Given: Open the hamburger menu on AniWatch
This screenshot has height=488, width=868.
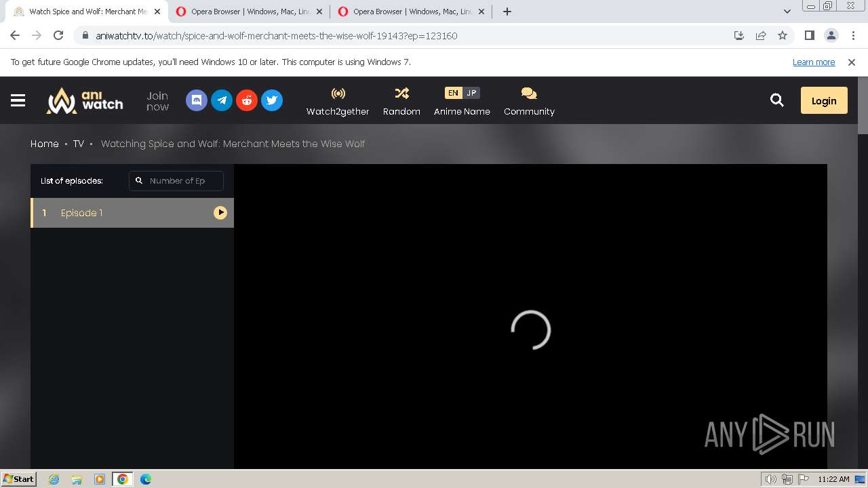Looking at the screenshot, I should tap(18, 100).
